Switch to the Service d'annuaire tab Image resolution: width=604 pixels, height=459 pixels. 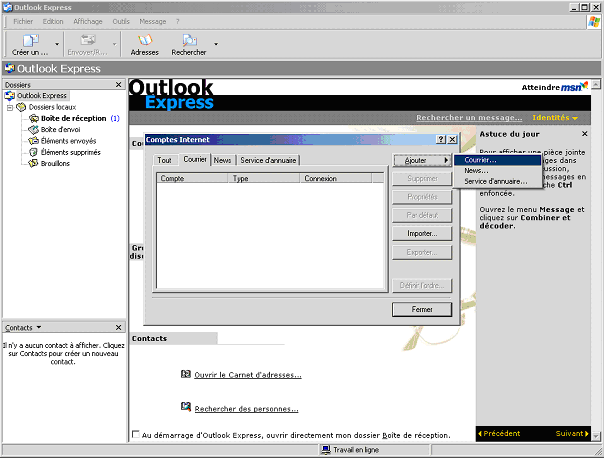tap(268, 160)
